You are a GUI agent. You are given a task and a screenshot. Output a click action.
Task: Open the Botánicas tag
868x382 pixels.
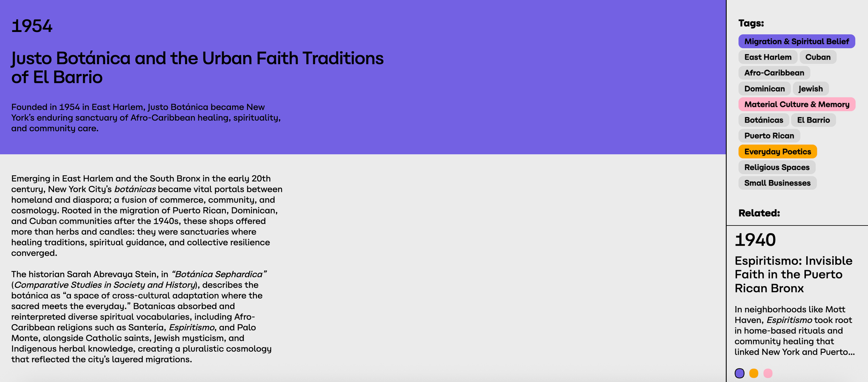[x=764, y=120]
